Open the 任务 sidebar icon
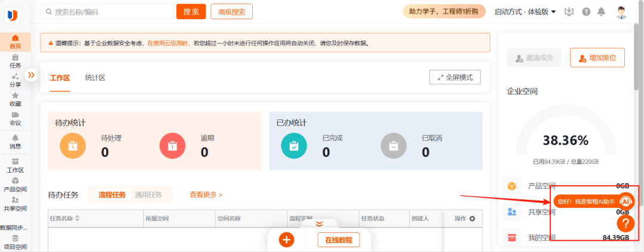The width and height of the screenshot is (644, 252). 15,57
